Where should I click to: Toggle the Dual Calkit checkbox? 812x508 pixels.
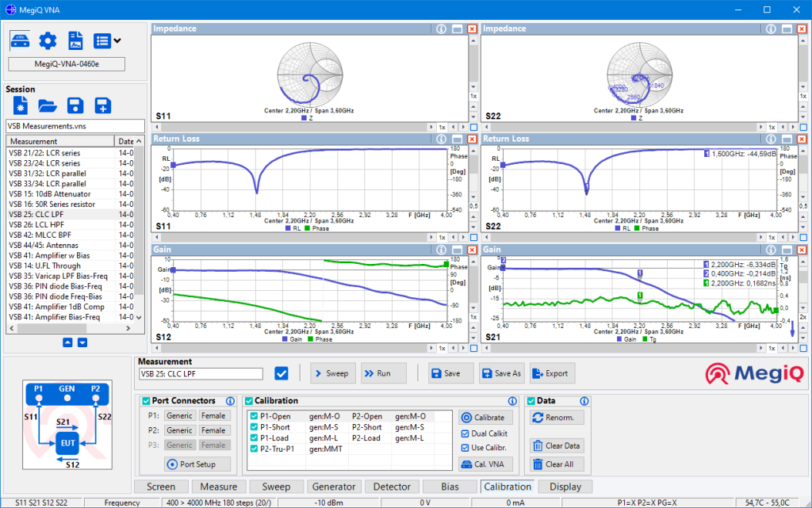tap(465, 434)
